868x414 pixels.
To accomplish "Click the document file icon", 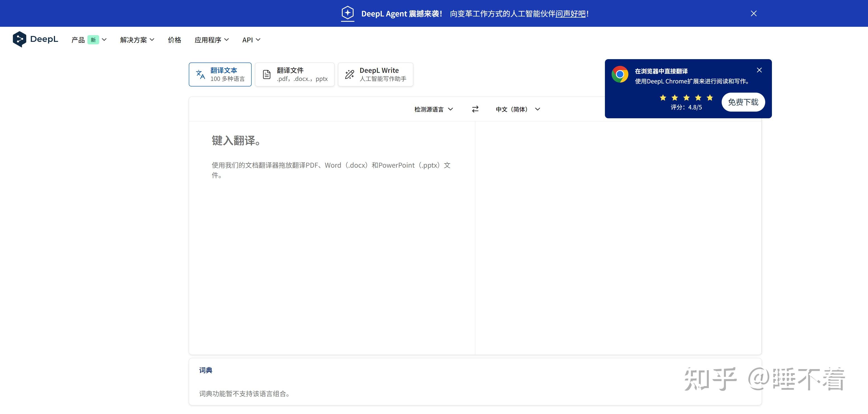I will coord(266,74).
